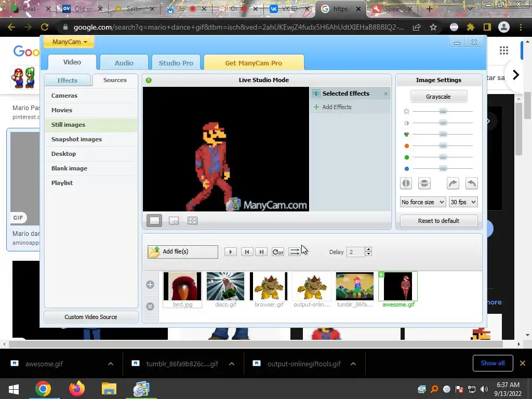
Task: Toggle the shuffle order button
Action: 294,252
